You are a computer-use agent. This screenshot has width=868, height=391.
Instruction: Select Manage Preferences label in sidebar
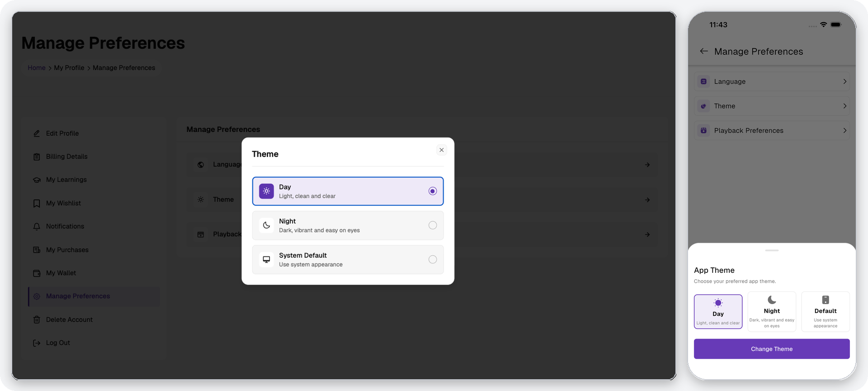point(78,296)
